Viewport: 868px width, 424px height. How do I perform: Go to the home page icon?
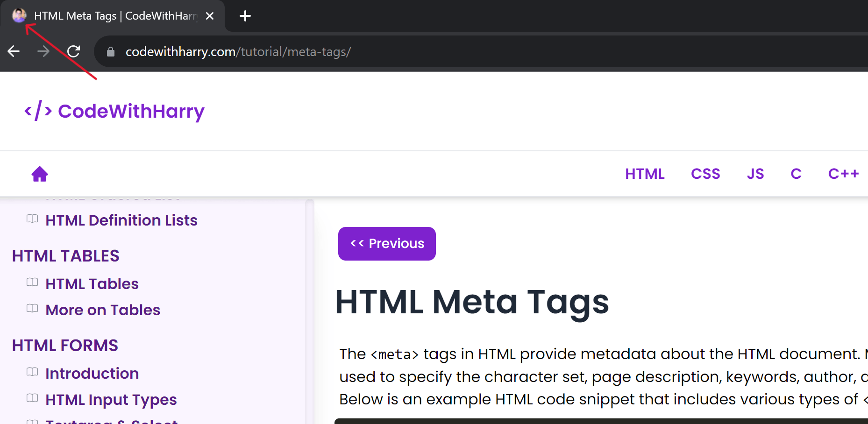[40, 174]
